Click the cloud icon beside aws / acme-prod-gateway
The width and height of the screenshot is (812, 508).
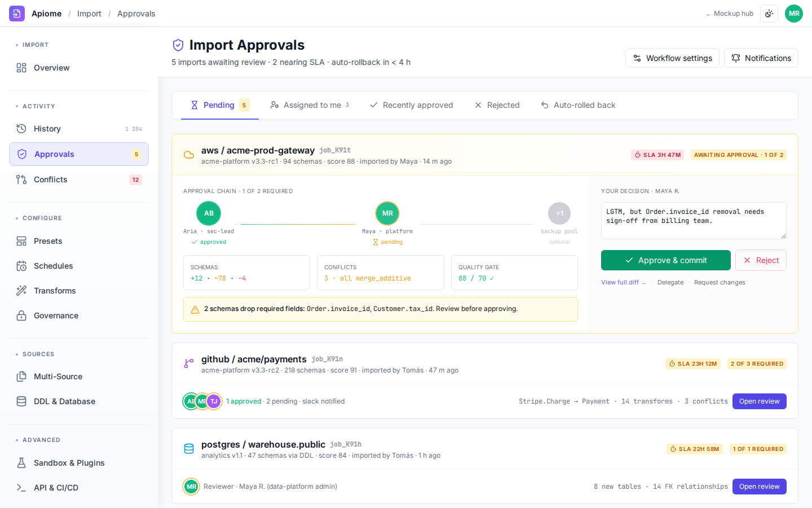(x=189, y=155)
